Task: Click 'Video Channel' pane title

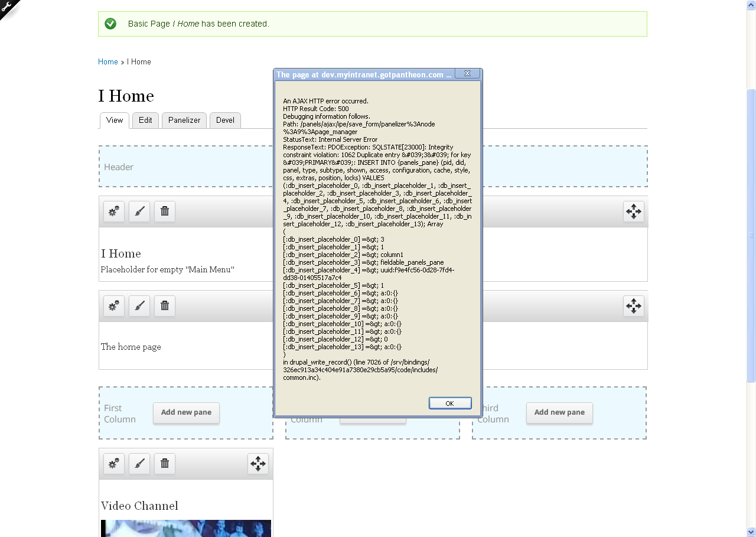Action: pyautogui.click(x=139, y=506)
